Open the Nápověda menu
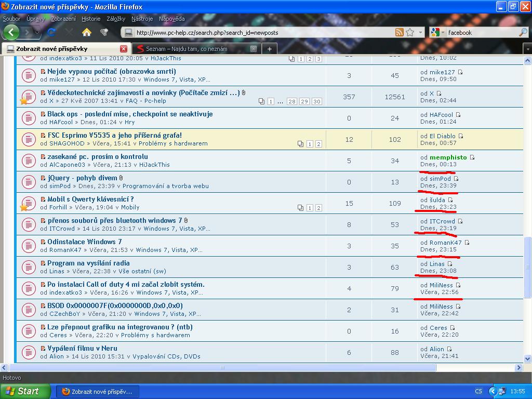This screenshot has height=399, width=532. (x=171, y=19)
